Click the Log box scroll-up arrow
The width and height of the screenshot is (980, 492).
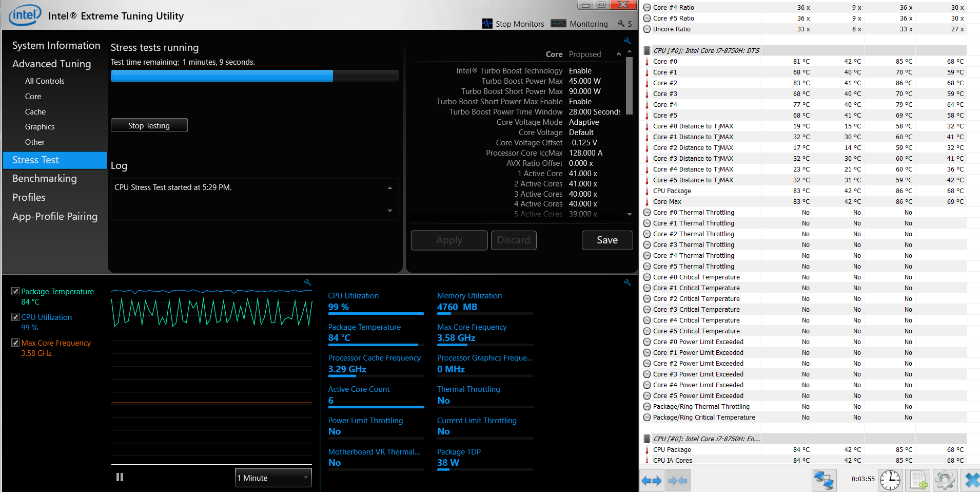click(x=390, y=187)
